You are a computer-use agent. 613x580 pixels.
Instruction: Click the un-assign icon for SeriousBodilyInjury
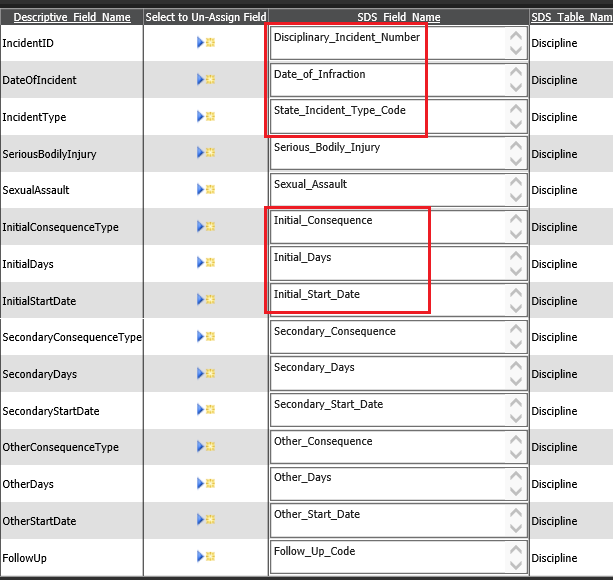[206, 153]
